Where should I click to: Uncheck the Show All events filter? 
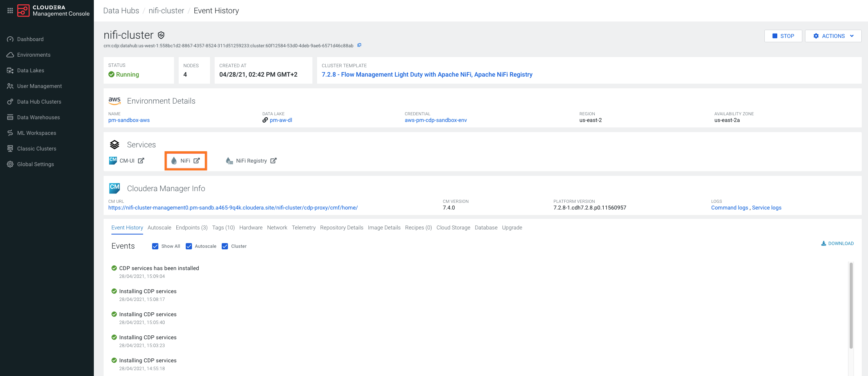pyautogui.click(x=156, y=246)
